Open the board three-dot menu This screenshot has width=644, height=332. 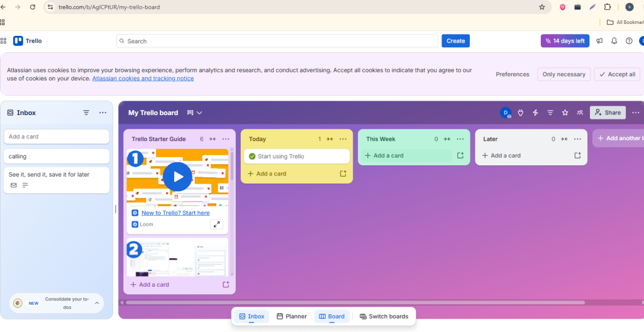(636, 113)
